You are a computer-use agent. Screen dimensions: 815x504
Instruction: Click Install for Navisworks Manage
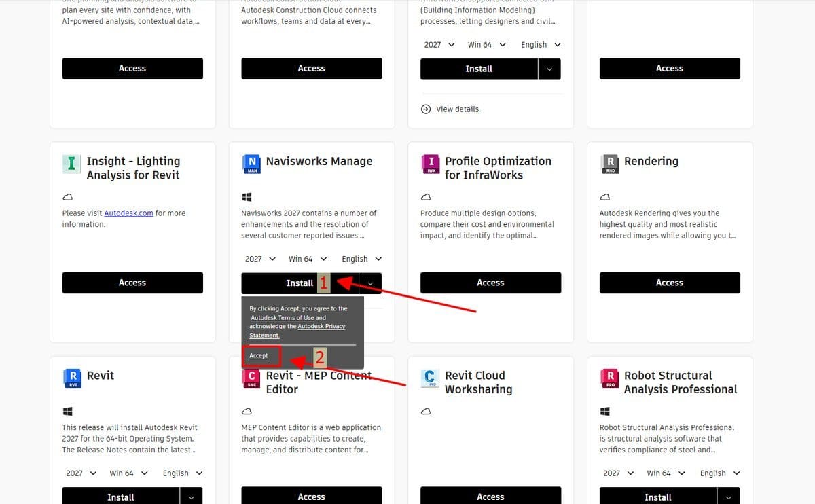(x=300, y=283)
